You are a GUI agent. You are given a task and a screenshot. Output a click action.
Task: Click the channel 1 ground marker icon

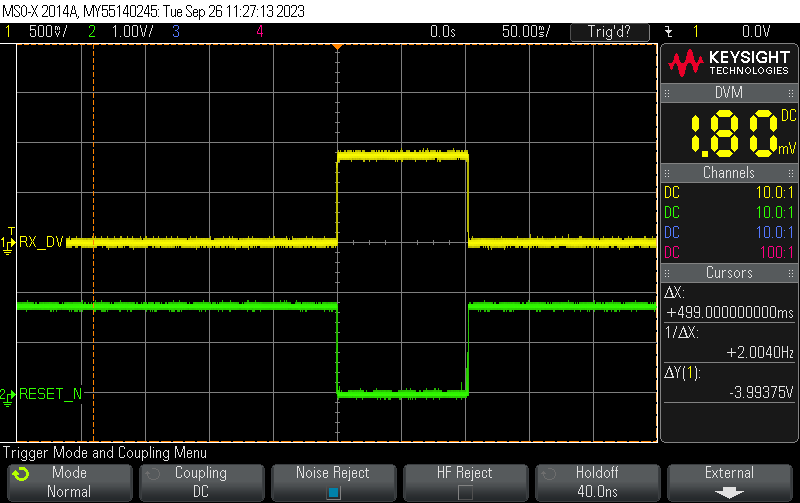point(7,244)
